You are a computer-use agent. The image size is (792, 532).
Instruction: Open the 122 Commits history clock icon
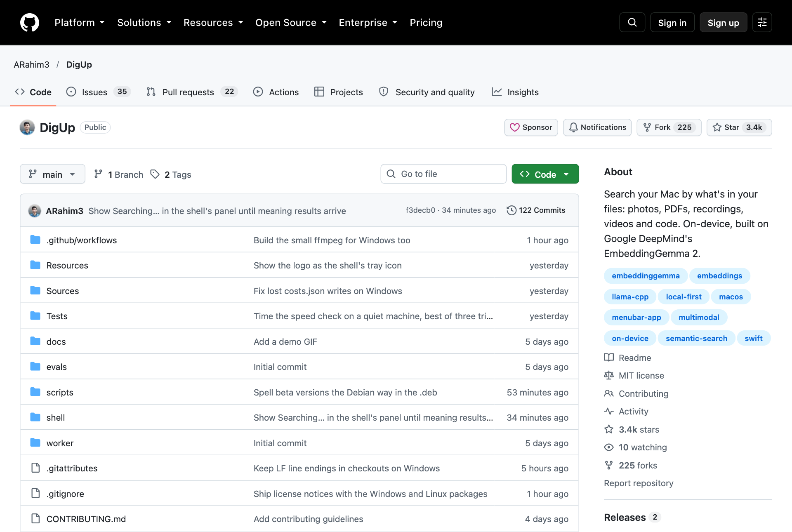[511, 210]
